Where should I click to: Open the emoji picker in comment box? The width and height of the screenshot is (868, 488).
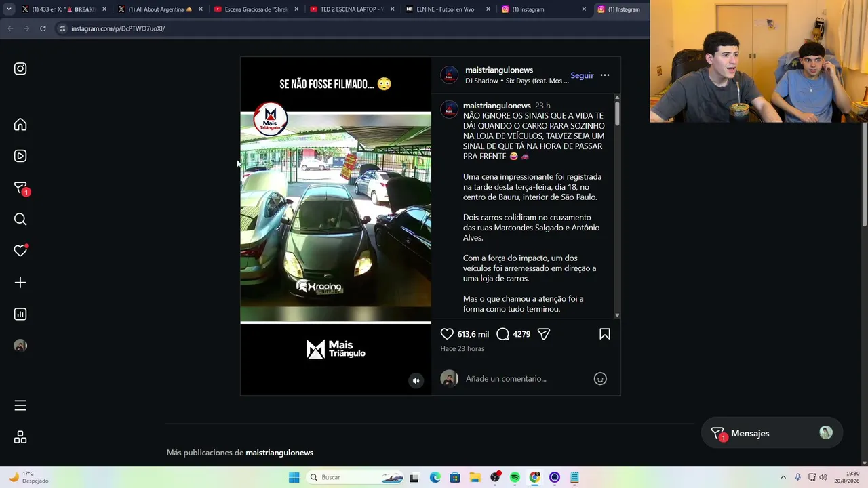600,379
